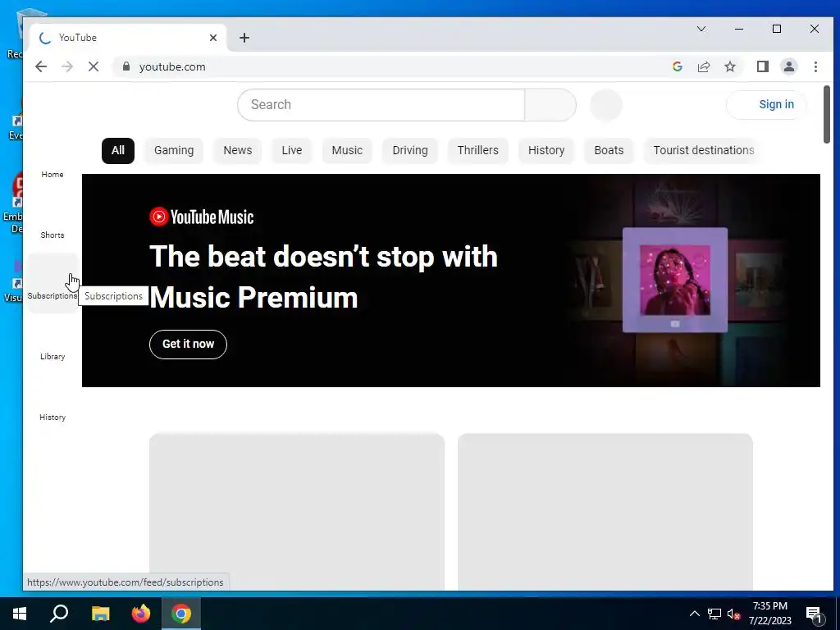Close the YouTube tab
The height and width of the screenshot is (630, 840).
(x=213, y=38)
